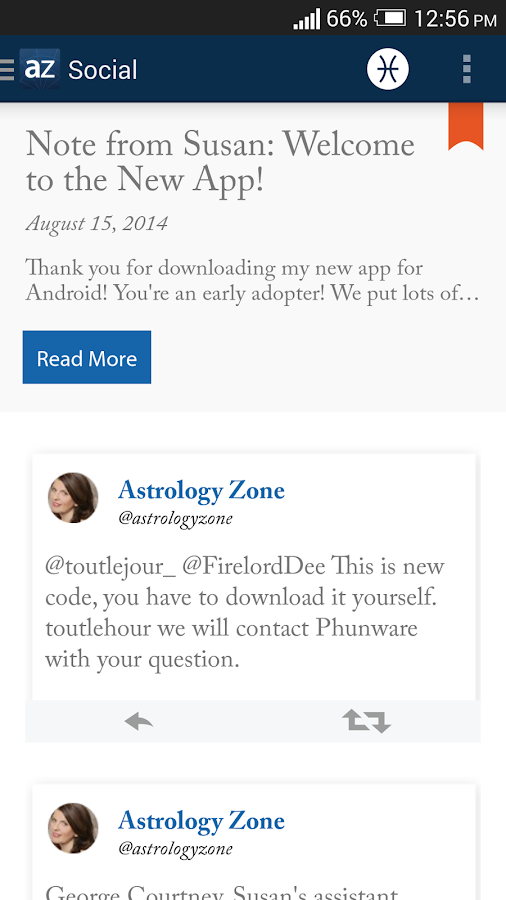506x900 pixels.
Task: Select the Social screen title
Action: (103, 70)
